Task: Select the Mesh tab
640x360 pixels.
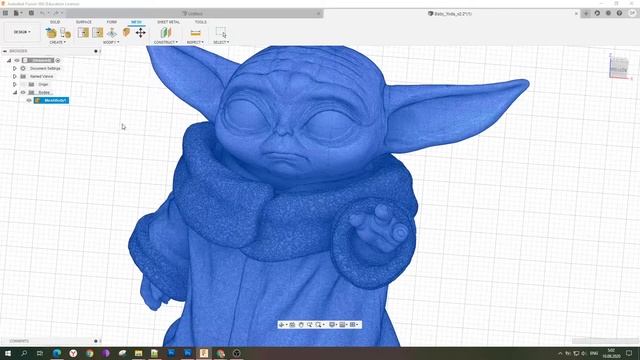Action: click(x=136, y=22)
